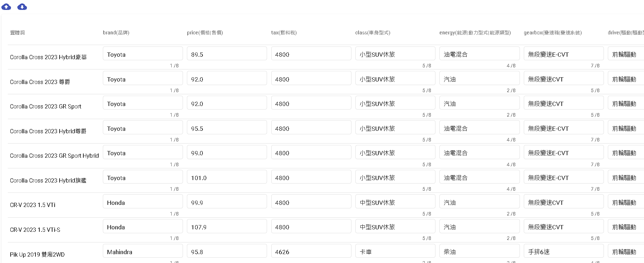Edit gearbox field for Corolla Cross 2023 Hybrid豪華

(x=564, y=54)
